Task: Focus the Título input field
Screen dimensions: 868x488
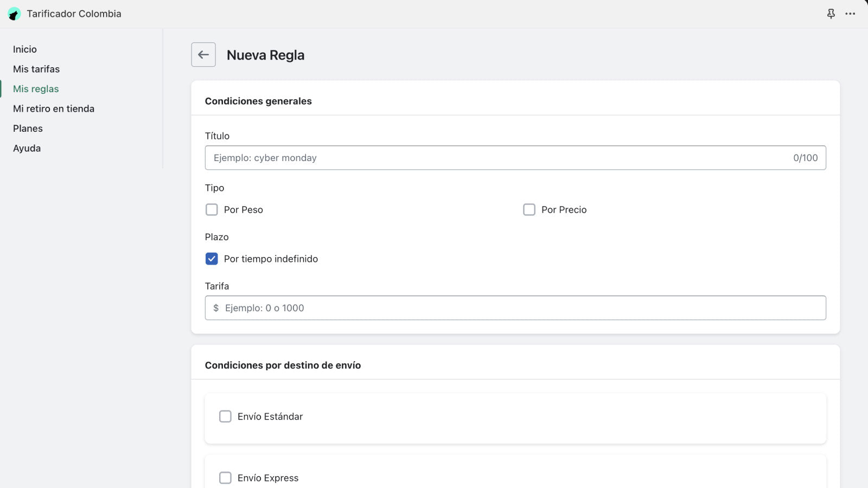Action: (x=515, y=158)
